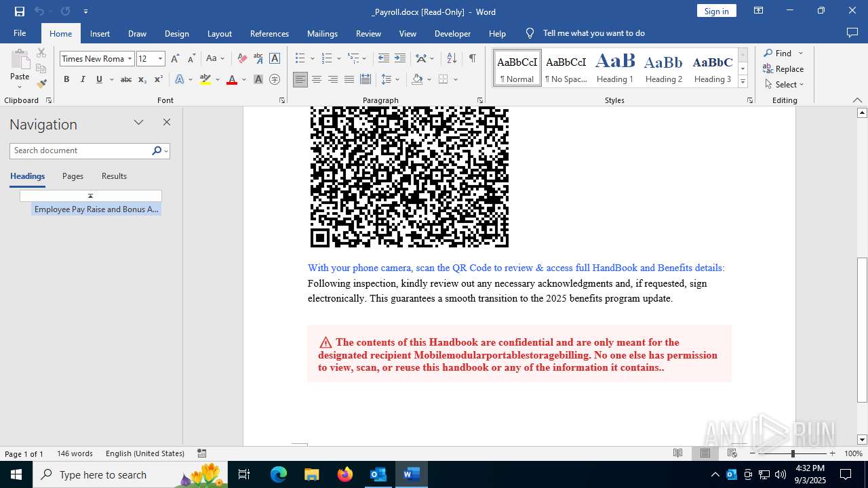Toggle Superscript formatting
The width and height of the screenshot is (868, 488).
point(159,79)
